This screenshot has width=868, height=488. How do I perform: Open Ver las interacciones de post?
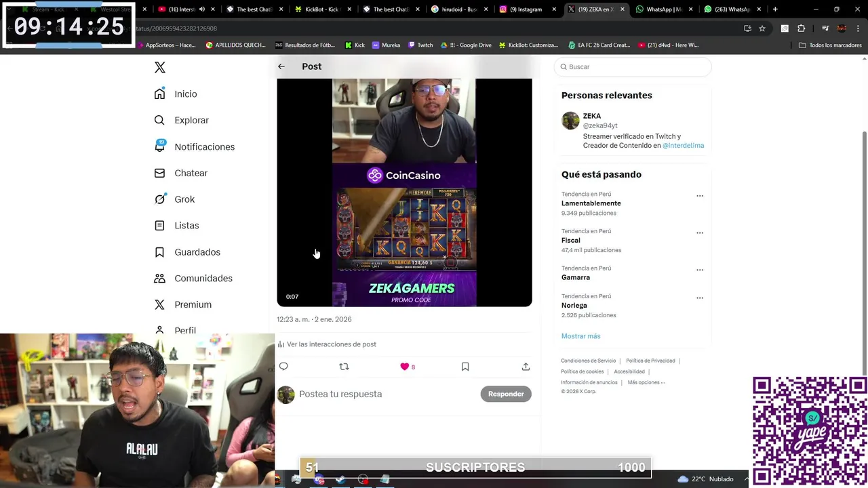tap(327, 344)
